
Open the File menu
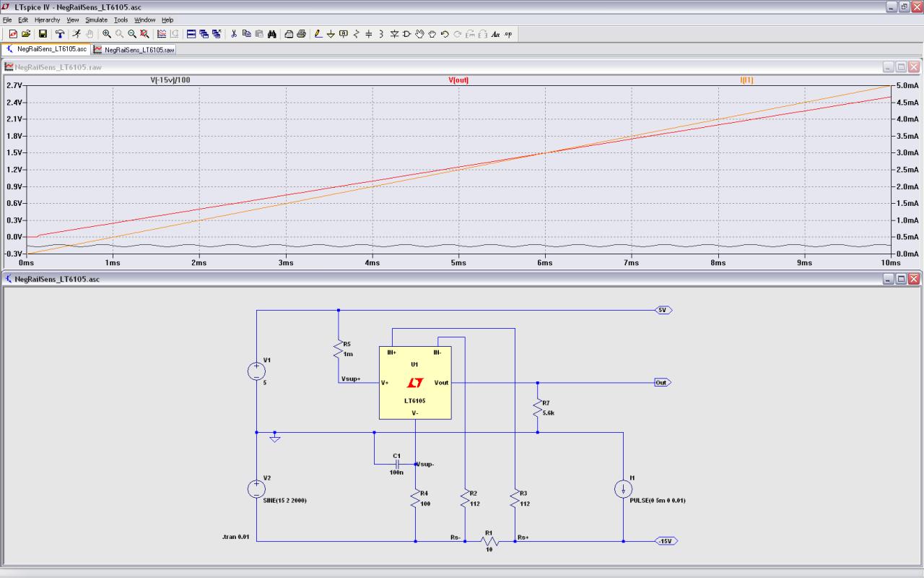[x=7, y=20]
